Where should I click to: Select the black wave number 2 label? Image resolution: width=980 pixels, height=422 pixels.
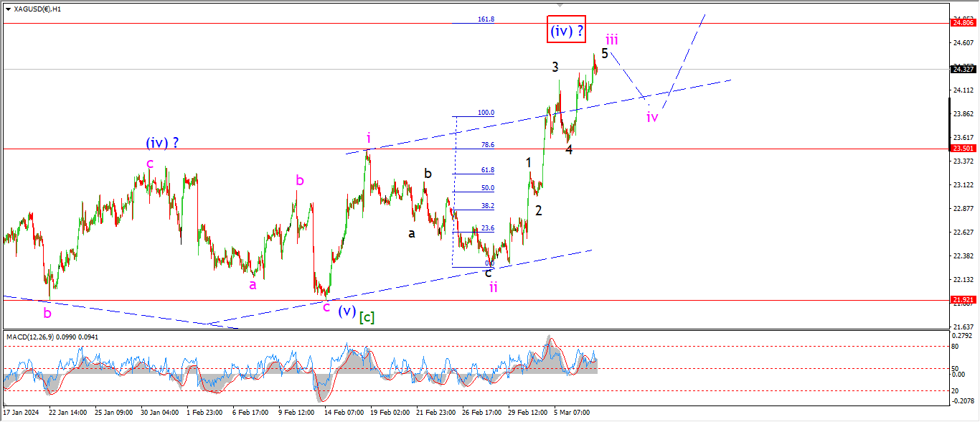(x=538, y=210)
